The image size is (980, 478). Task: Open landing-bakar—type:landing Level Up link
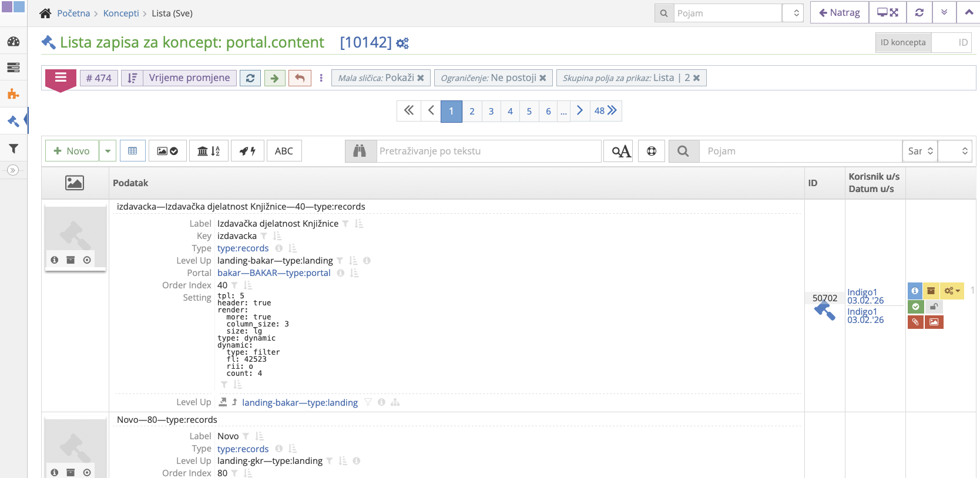click(300, 402)
